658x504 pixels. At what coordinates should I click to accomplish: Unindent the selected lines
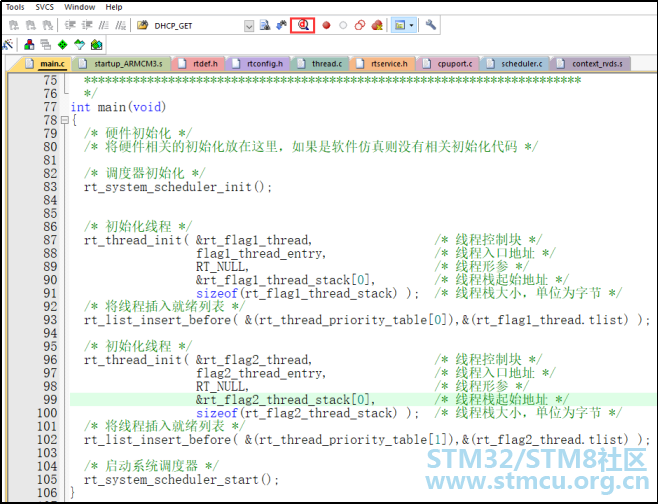coord(86,26)
